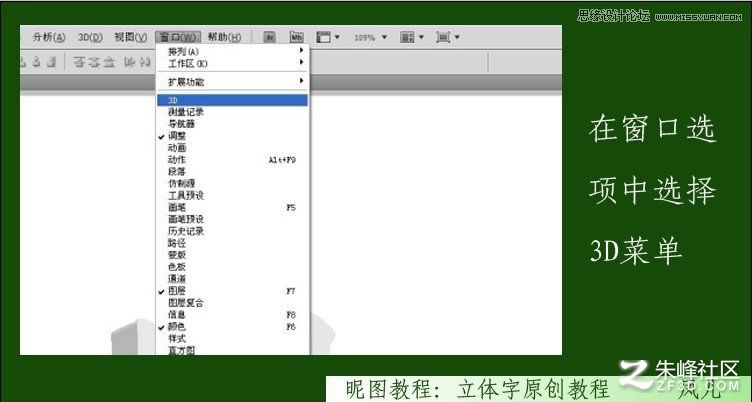Select 画笔预设 panel entry
The width and height of the screenshot is (752, 402).
point(233,219)
